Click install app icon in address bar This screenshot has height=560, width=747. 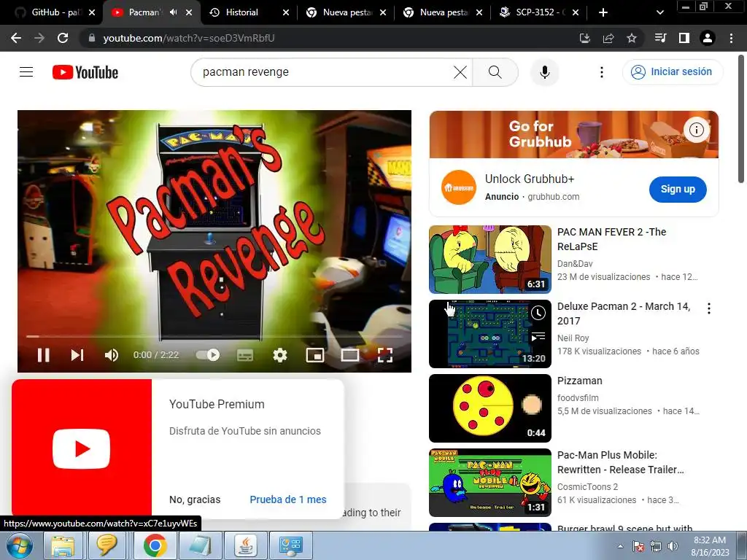585,38
